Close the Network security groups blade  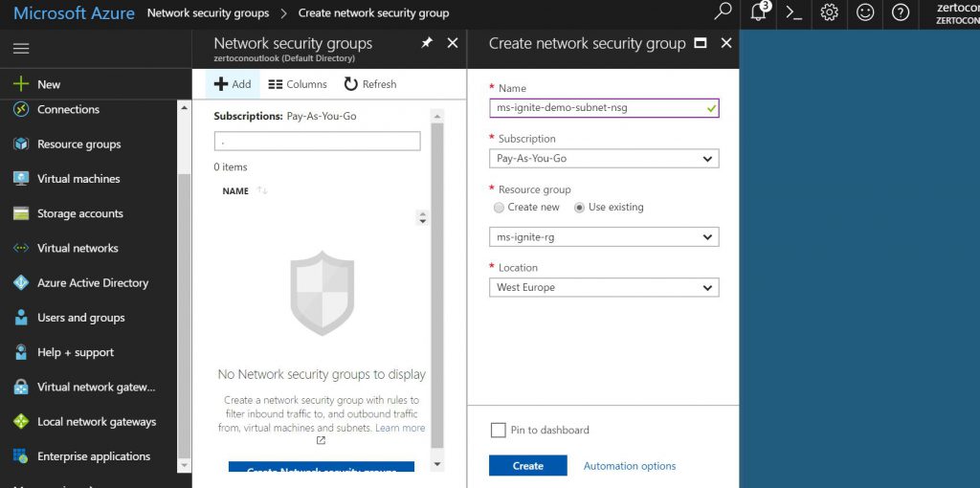pos(453,42)
